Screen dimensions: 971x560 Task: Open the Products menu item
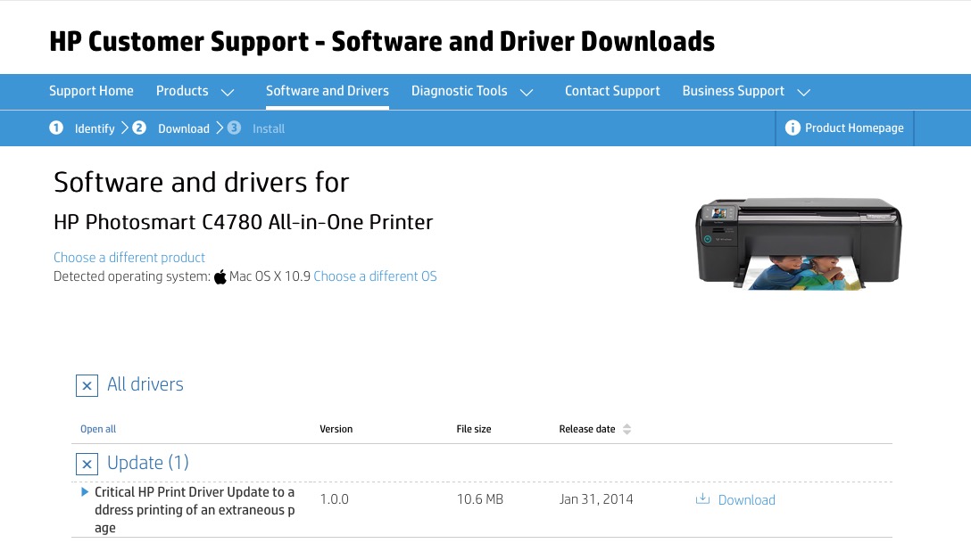pyautogui.click(x=182, y=91)
